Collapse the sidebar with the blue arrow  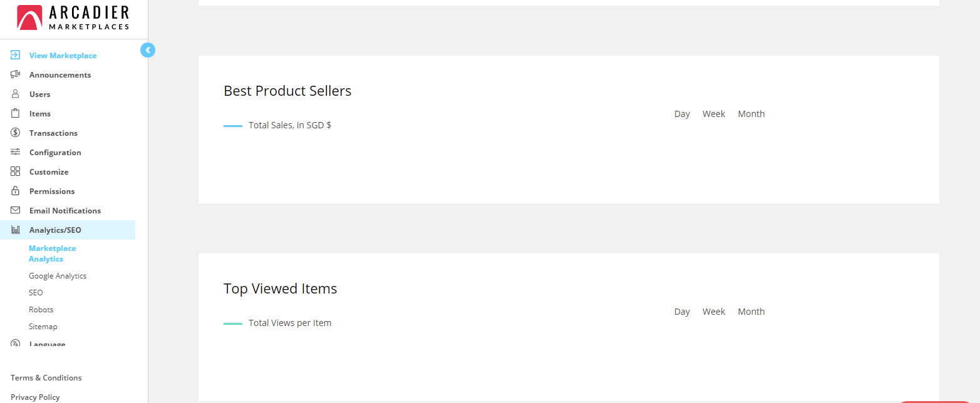(x=148, y=50)
